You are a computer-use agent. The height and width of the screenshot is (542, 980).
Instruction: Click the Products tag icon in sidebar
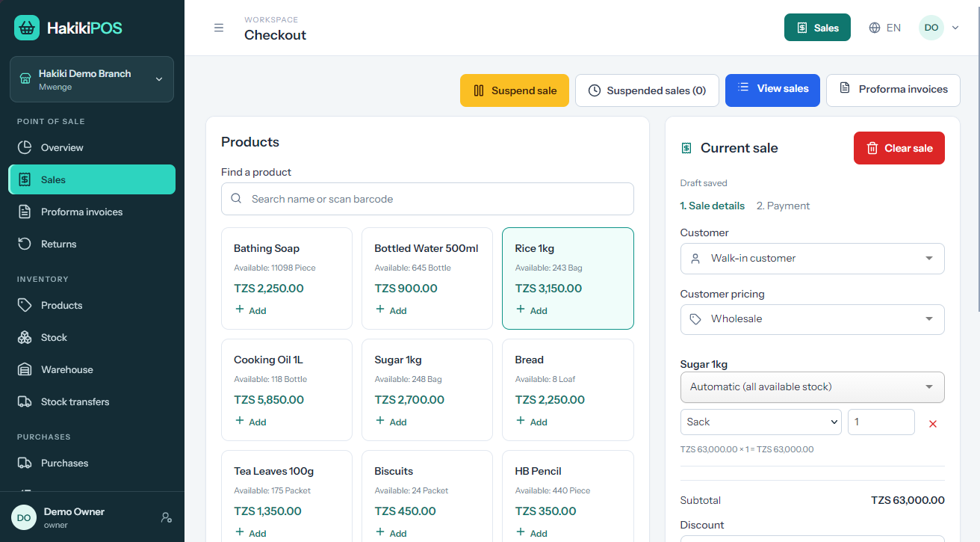(25, 305)
